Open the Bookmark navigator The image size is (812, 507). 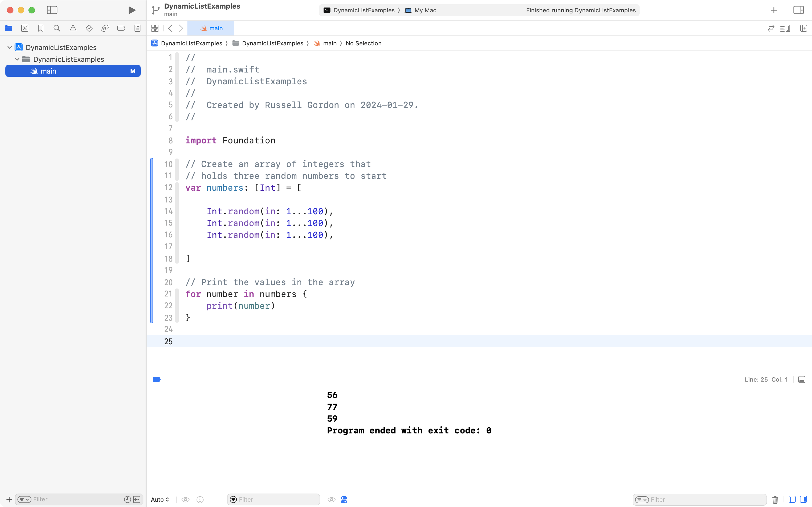click(41, 28)
